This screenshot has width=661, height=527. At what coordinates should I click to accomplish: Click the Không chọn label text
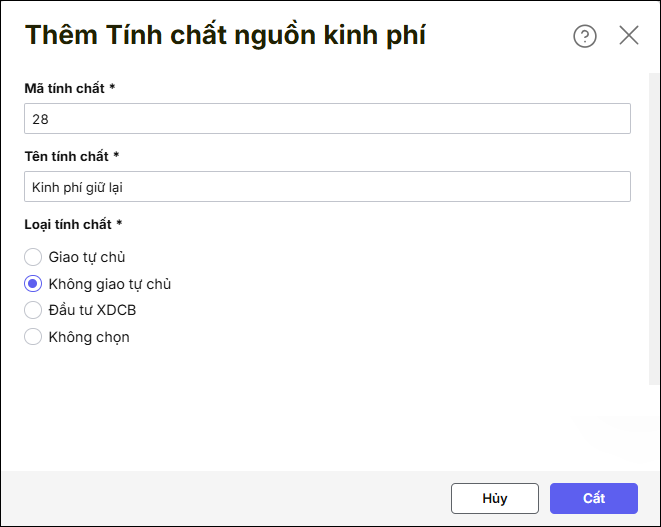(89, 337)
